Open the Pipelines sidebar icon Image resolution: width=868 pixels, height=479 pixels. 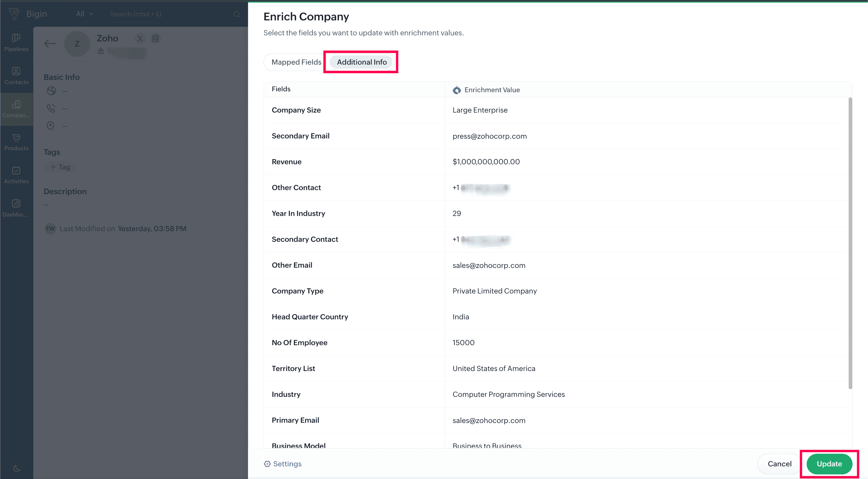[x=16, y=43]
